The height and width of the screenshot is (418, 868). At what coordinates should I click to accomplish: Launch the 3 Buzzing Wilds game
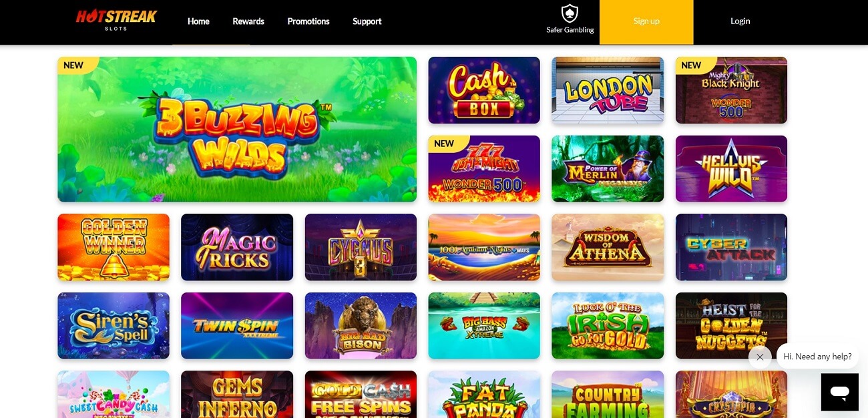[x=237, y=129]
